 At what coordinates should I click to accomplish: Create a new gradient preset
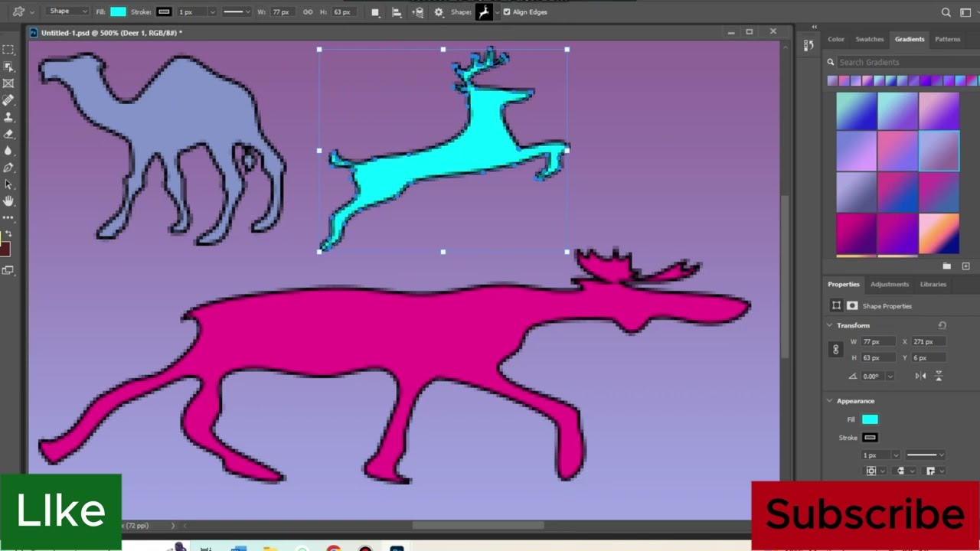point(965,266)
